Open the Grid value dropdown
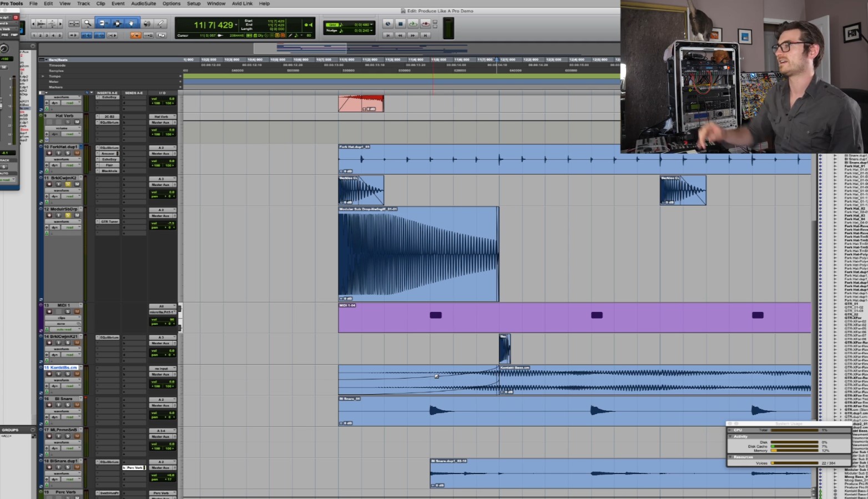This screenshot has height=499, width=868. (x=372, y=24)
